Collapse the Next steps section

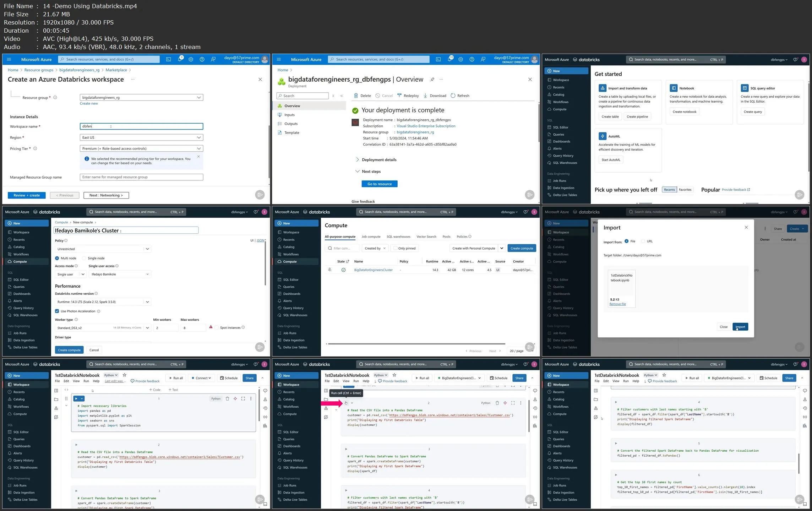click(368, 172)
